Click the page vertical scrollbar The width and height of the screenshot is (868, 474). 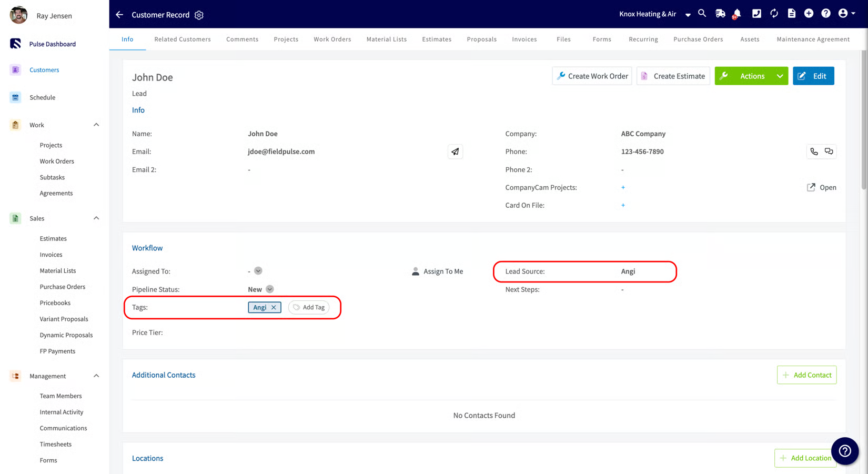[864, 121]
